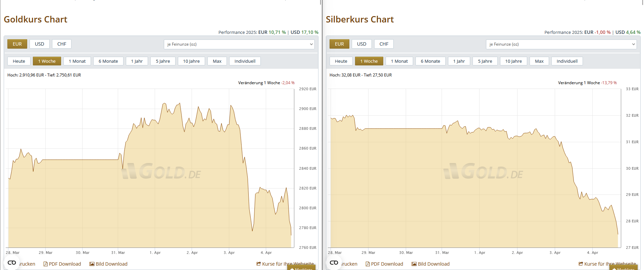Open 'Kurse für Ihre Webseite' under Silberkurs chart
Image resolution: width=644 pixels, height=270 pixels.
[x=607, y=264]
